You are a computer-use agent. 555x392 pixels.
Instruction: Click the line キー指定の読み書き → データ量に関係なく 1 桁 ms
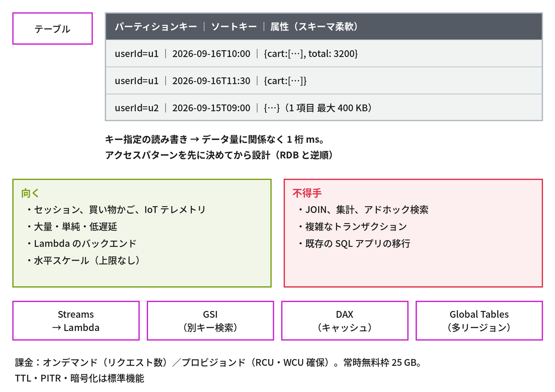pyautogui.click(x=215, y=139)
